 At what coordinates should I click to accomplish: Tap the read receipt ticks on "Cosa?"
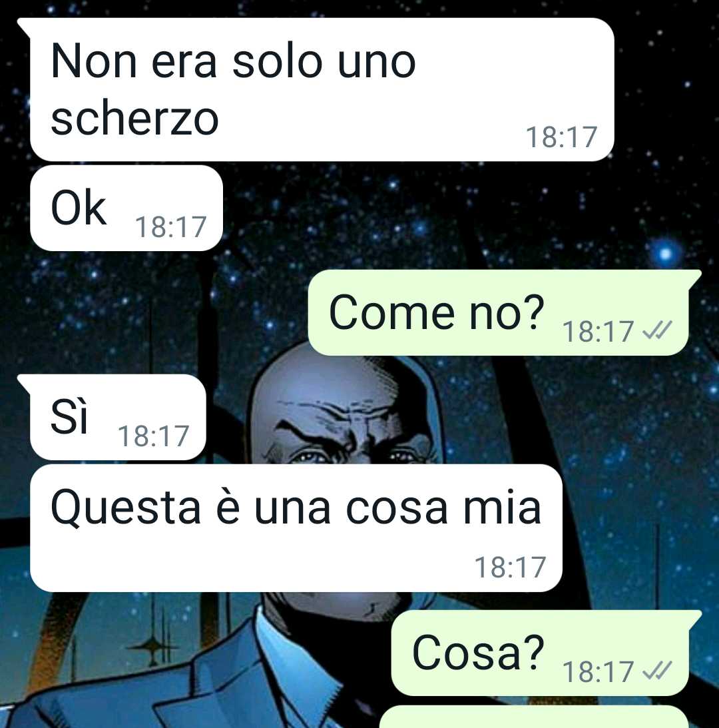click(x=656, y=671)
